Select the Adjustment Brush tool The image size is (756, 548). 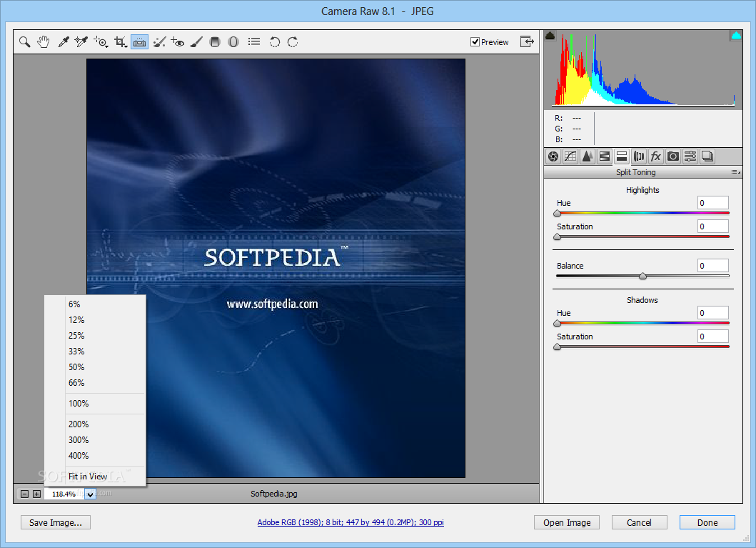click(196, 42)
